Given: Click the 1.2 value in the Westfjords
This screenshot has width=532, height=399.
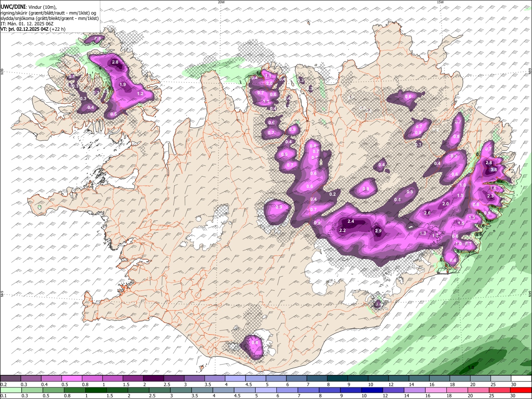Looking at the screenshot, I should click(x=140, y=94).
